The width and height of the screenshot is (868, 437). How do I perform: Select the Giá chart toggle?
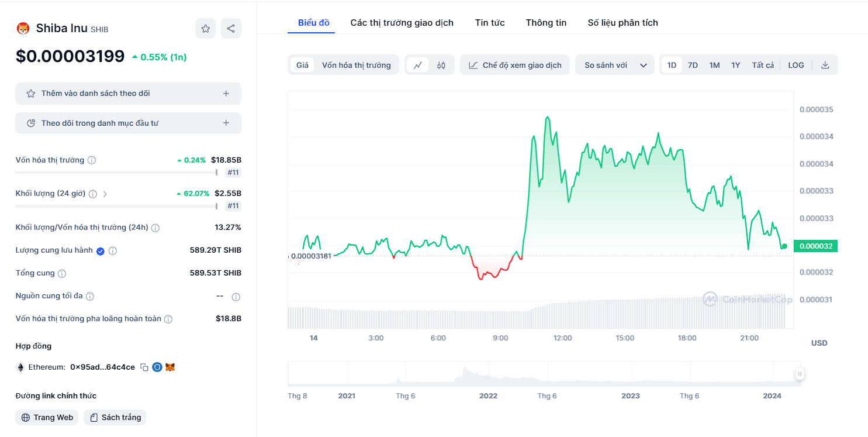pos(302,65)
